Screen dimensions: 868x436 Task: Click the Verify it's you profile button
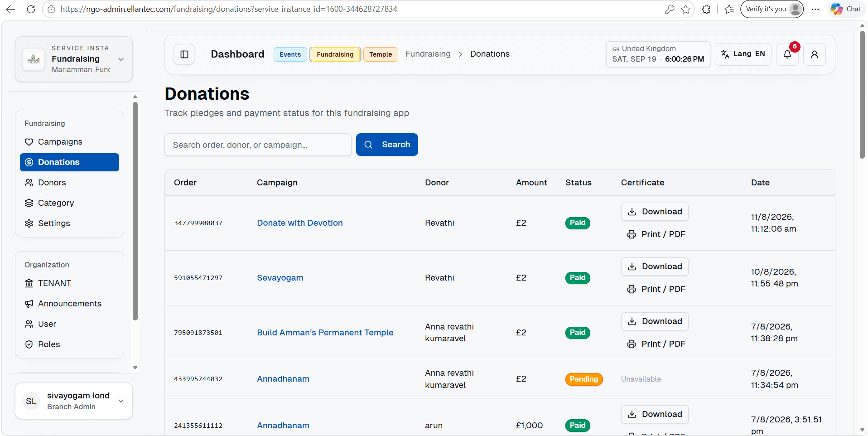click(772, 9)
